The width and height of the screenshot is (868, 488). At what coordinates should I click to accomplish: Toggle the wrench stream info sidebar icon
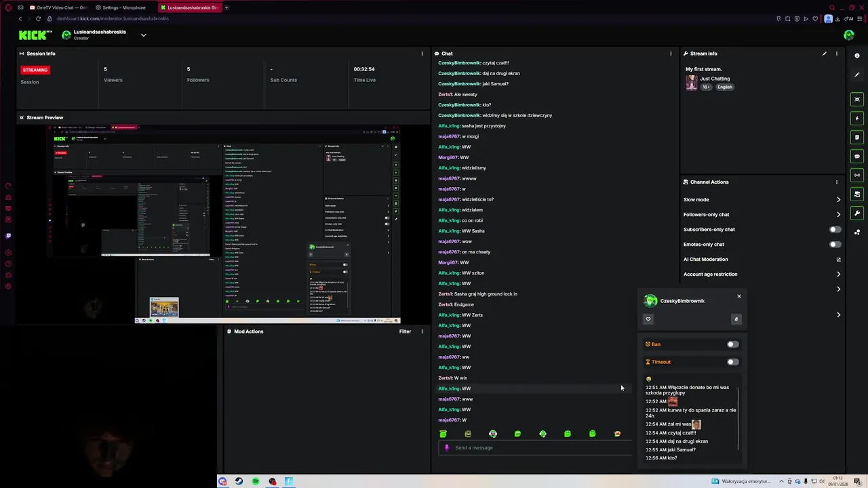coord(857,213)
